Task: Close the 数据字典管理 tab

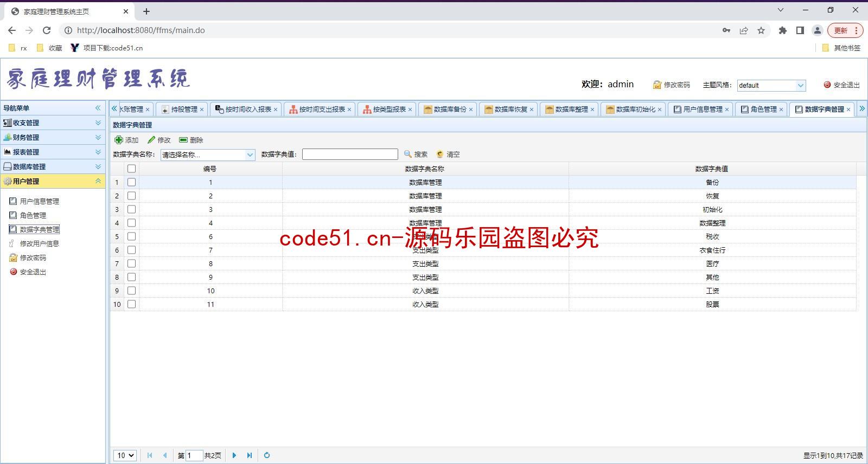Action: (848, 109)
